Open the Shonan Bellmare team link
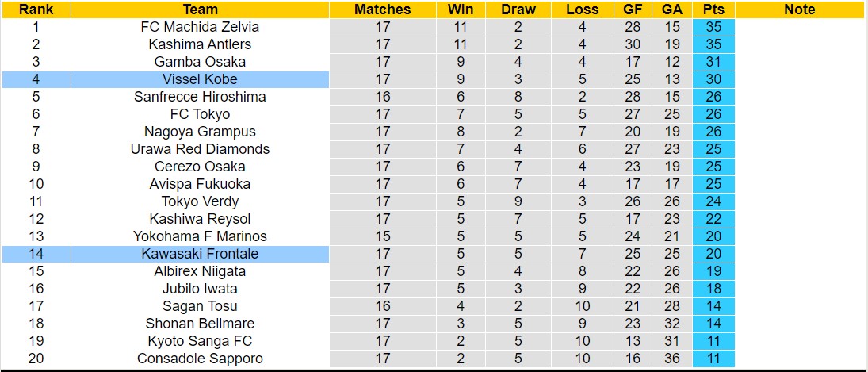 pyautogui.click(x=200, y=324)
